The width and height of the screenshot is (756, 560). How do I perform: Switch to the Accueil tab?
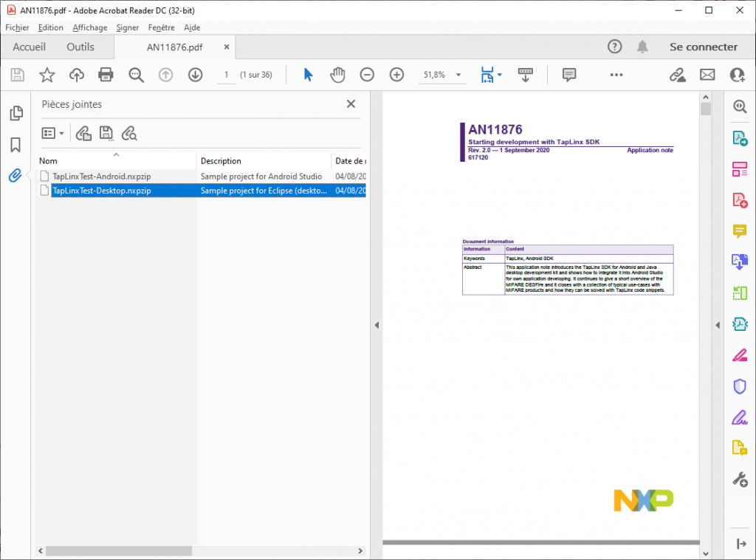[x=30, y=47]
